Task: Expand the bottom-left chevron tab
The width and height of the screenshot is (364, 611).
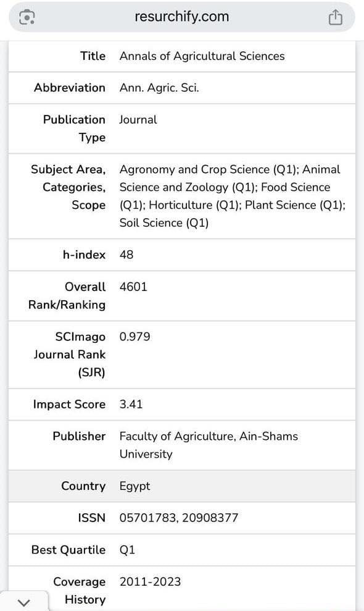Action: 23,602
